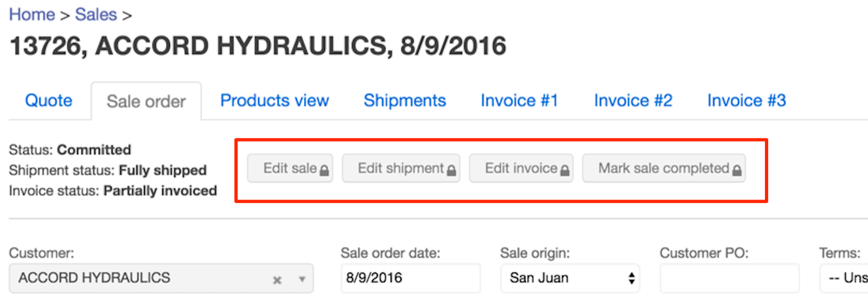The height and width of the screenshot is (307, 868).
Task: Clear the ACCORD HYDRAULICS customer selection
Action: (277, 280)
